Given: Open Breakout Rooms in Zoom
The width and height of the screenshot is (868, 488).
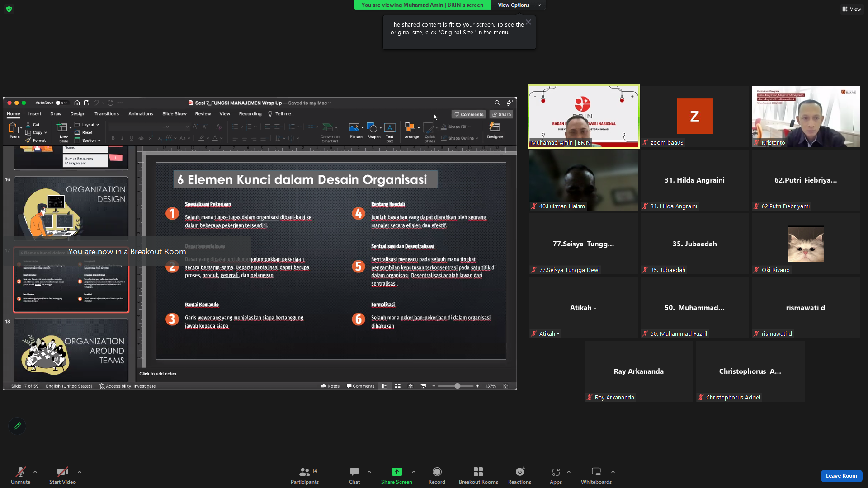Looking at the screenshot, I should (478, 476).
